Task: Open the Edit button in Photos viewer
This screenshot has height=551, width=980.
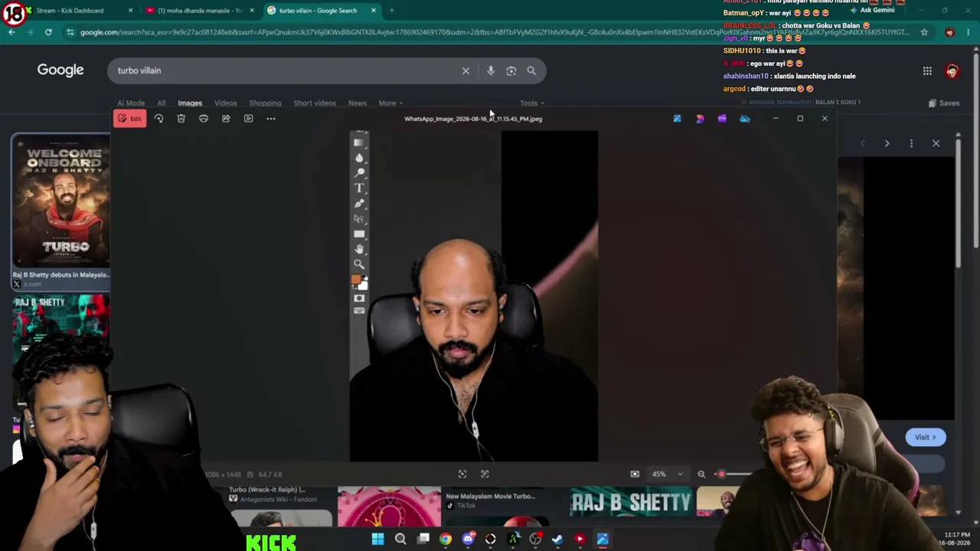Action: coord(130,119)
